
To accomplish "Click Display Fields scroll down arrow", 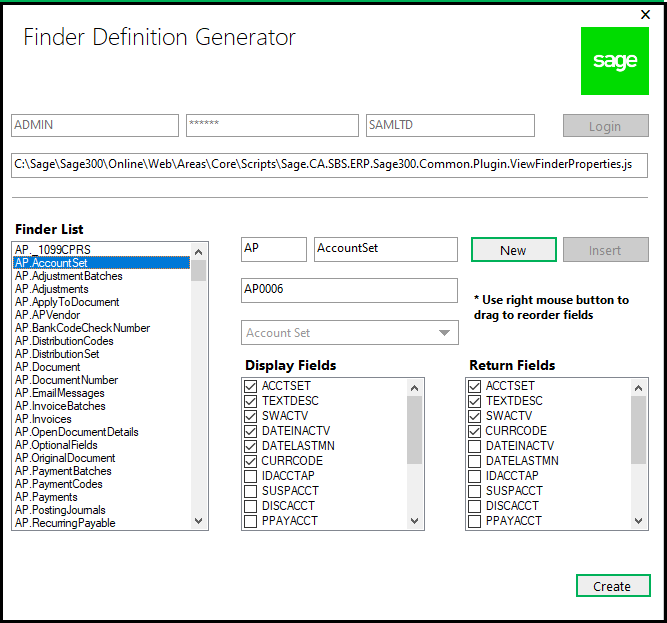I will pos(414,521).
